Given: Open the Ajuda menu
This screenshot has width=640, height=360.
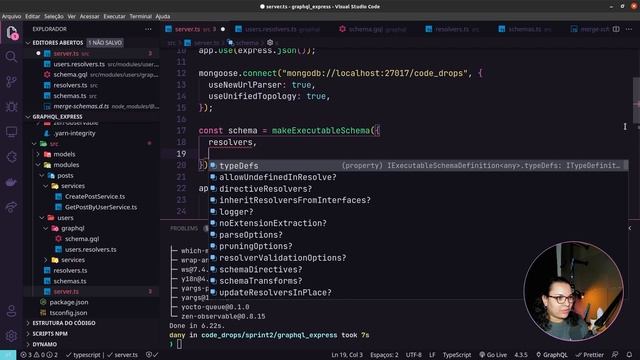Looking at the screenshot, I should pyautogui.click(x=162, y=16).
